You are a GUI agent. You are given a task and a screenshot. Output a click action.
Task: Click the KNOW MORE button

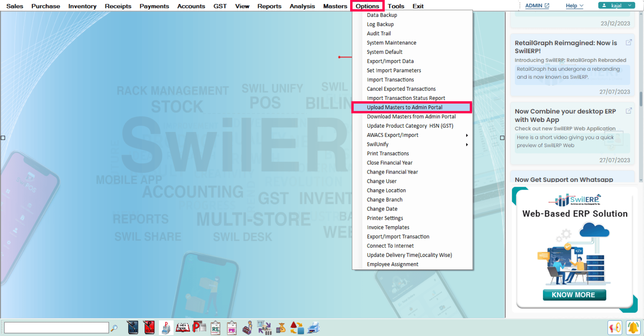[x=574, y=295]
